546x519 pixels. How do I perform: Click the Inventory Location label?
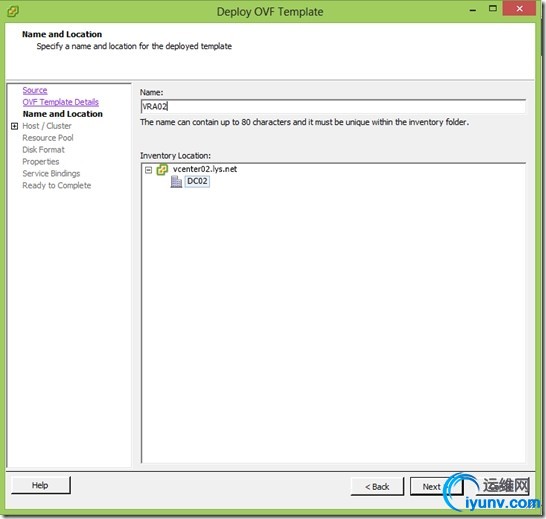click(176, 156)
